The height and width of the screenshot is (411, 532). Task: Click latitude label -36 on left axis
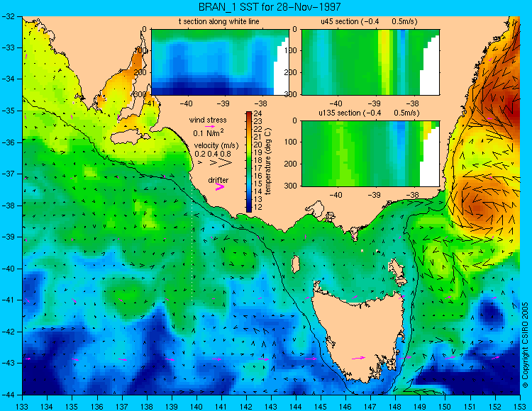(x=9, y=142)
